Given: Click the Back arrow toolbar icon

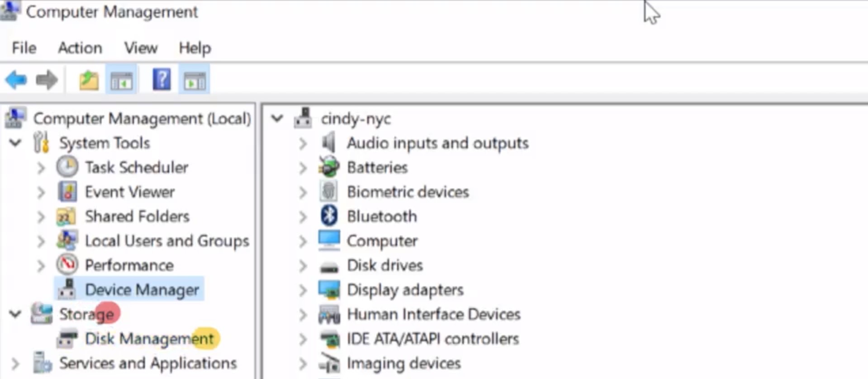Looking at the screenshot, I should [16, 80].
